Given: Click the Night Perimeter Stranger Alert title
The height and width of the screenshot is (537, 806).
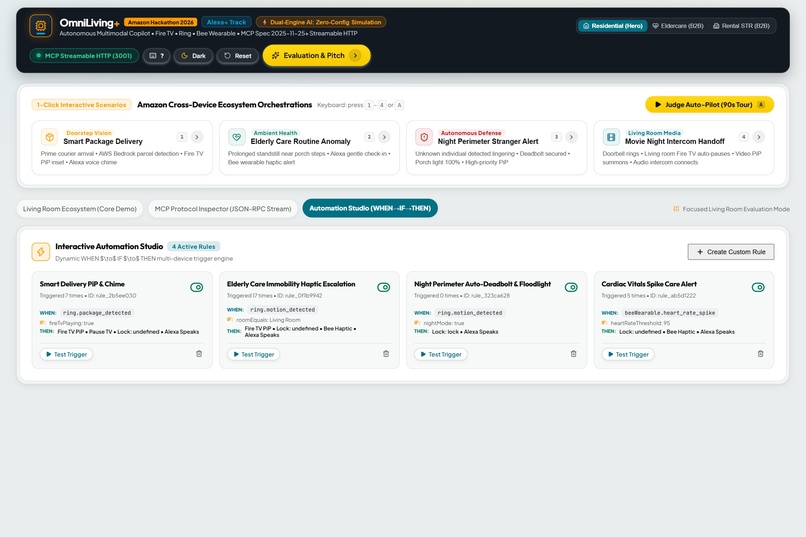Looking at the screenshot, I should click(x=488, y=141).
